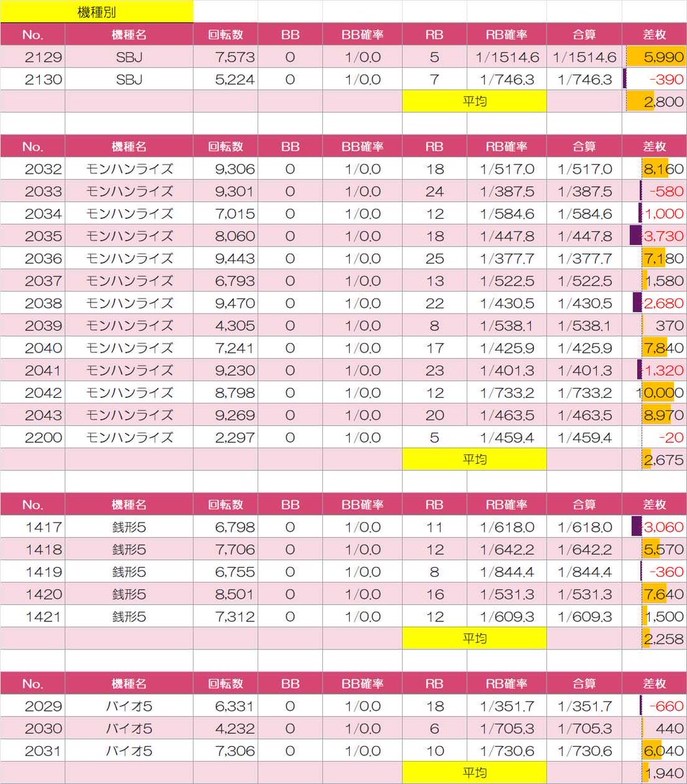Select RB確率 column cell 1/746.3

pos(507,80)
